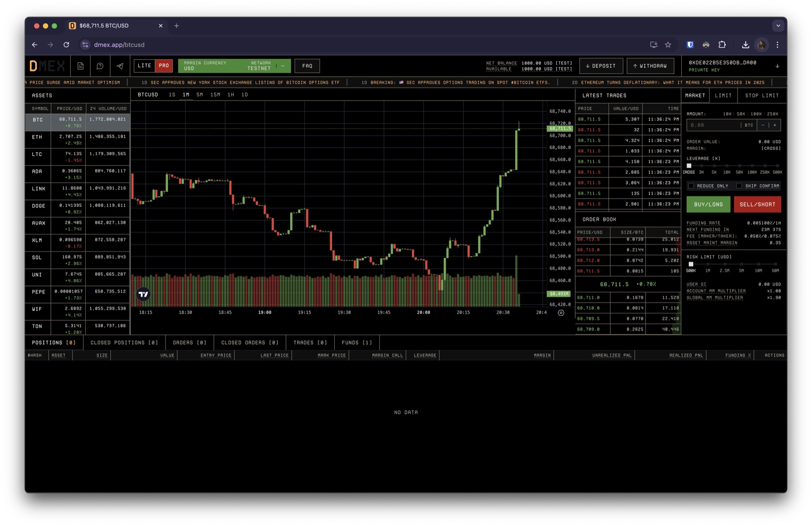Open the Stop Limit order tab
Screen dimensions: 812x526
762,96
